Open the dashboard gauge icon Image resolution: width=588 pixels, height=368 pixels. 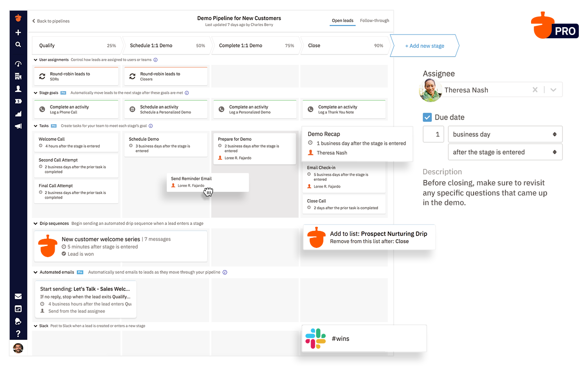(x=18, y=64)
